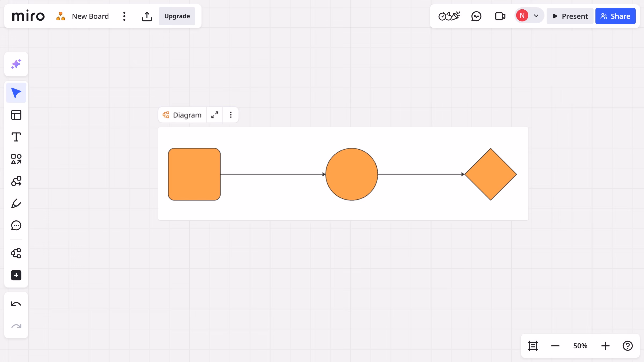Rename the New Board title
644x362 pixels.
point(90,16)
